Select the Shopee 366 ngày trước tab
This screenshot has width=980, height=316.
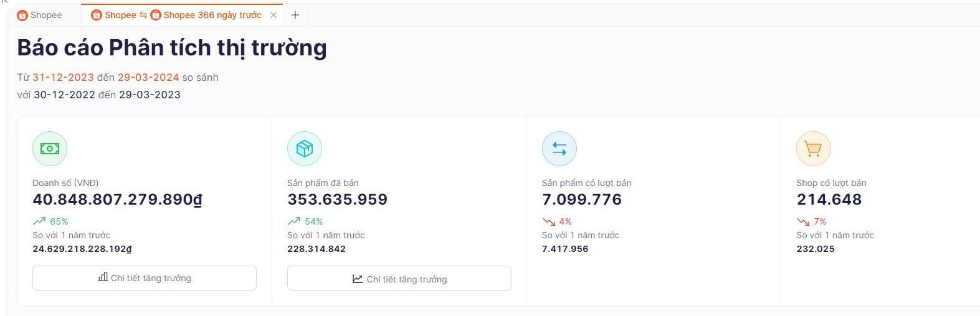point(176,15)
